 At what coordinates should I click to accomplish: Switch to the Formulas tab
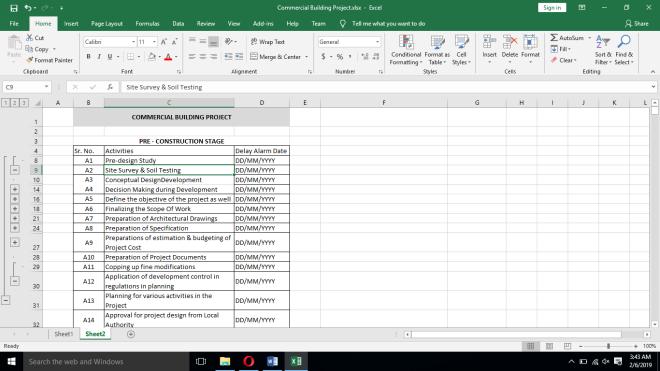147,24
